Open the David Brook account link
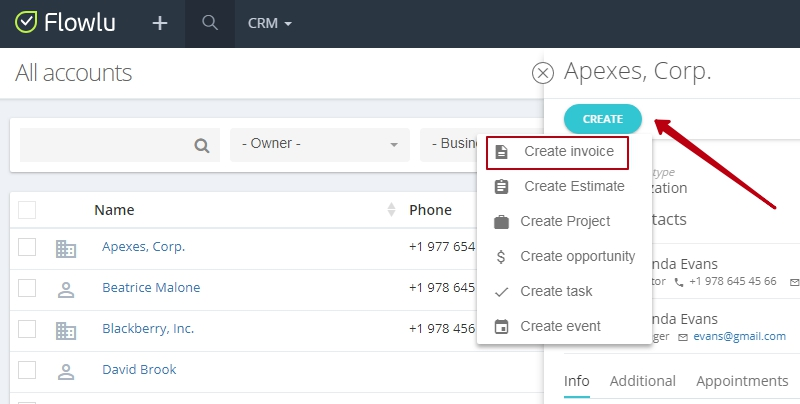 click(x=139, y=369)
